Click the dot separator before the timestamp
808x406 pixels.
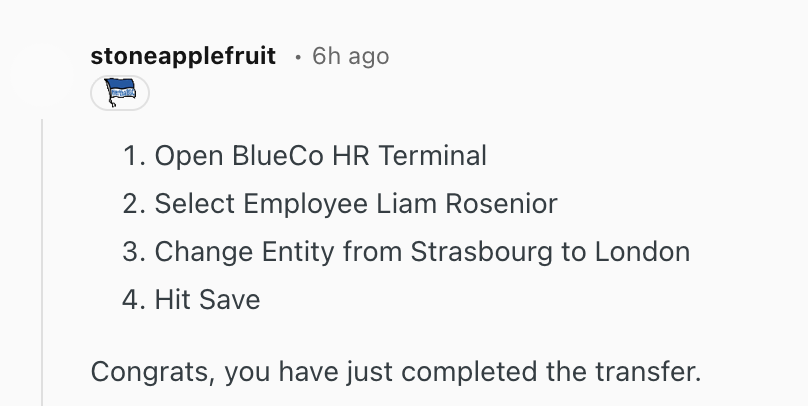coord(297,57)
